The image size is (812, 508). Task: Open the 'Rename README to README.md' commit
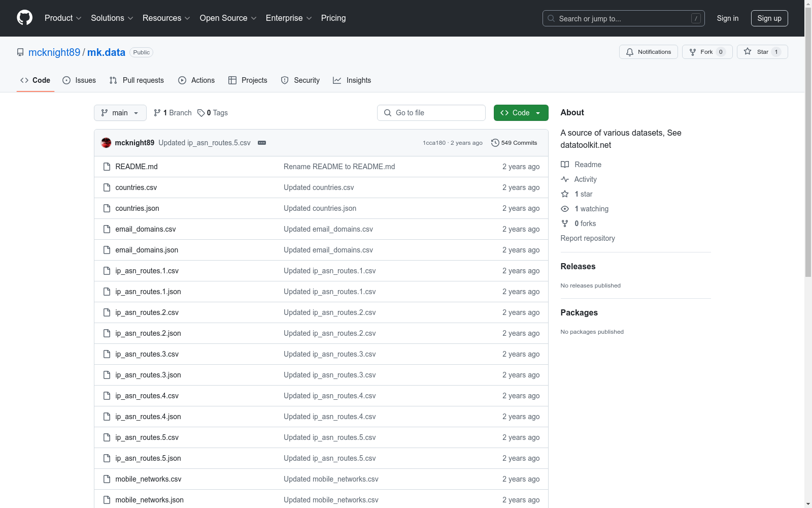point(339,167)
